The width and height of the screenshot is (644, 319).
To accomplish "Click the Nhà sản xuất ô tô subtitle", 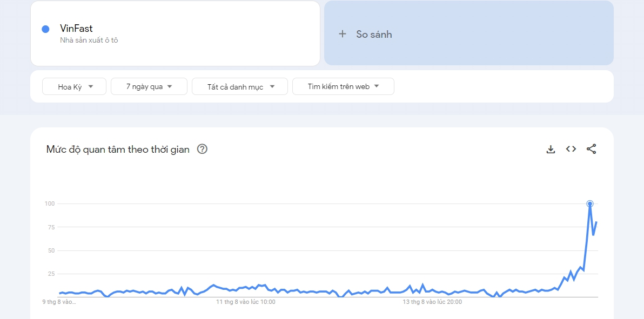I will (89, 40).
